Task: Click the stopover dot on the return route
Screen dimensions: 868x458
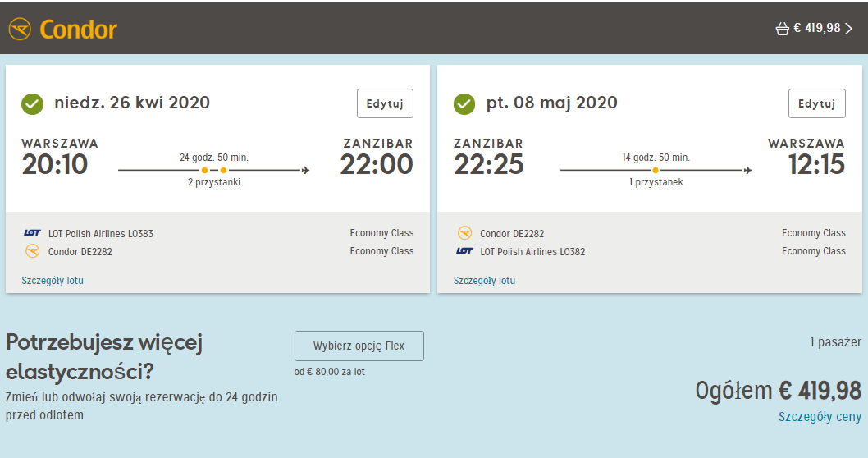Action: point(656,170)
